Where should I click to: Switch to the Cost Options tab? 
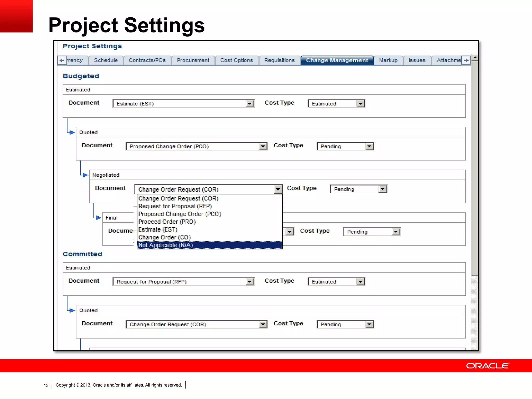[x=237, y=60]
